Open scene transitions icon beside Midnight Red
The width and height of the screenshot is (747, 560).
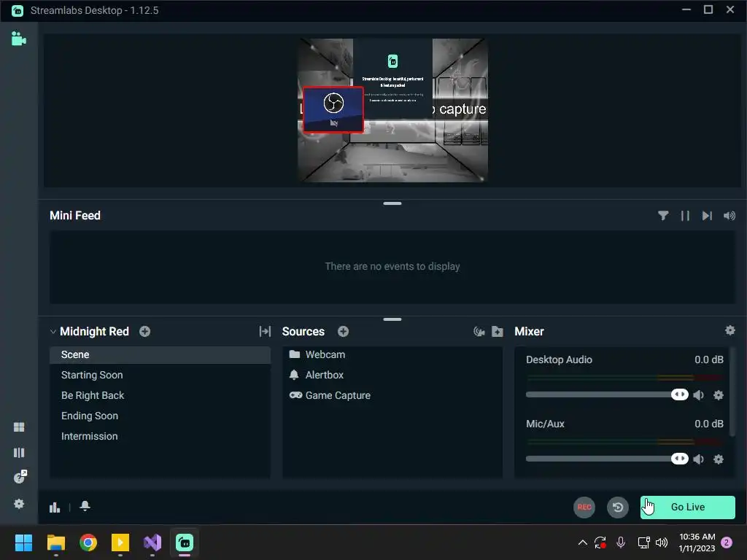point(265,332)
